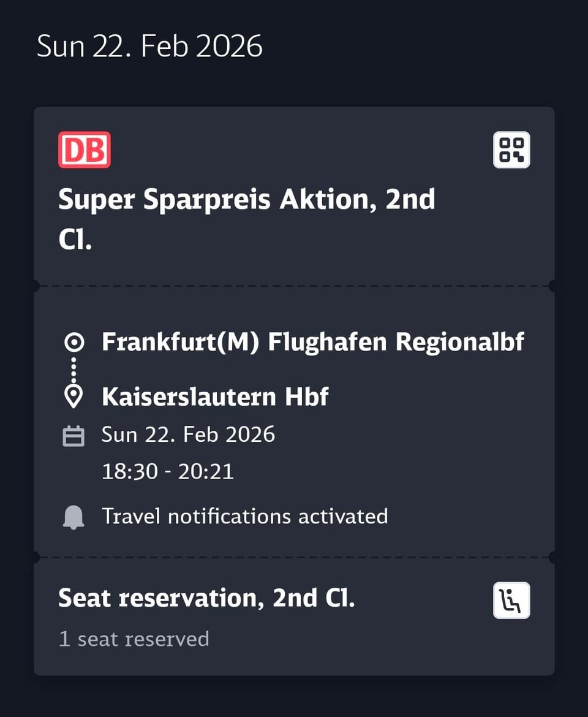Tap the DB logo
The width and height of the screenshot is (588, 717).
[x=85, y=150]
